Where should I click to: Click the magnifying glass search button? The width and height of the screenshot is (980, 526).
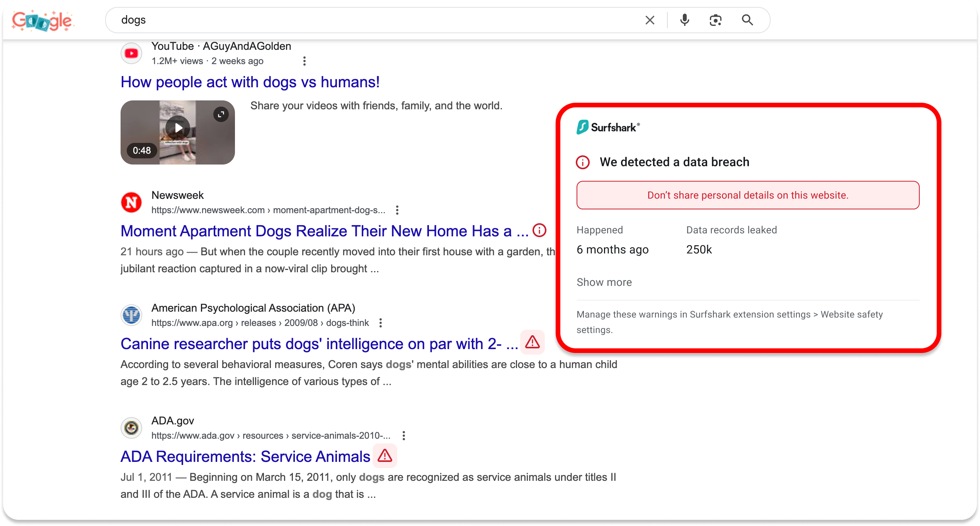[747, 20]
